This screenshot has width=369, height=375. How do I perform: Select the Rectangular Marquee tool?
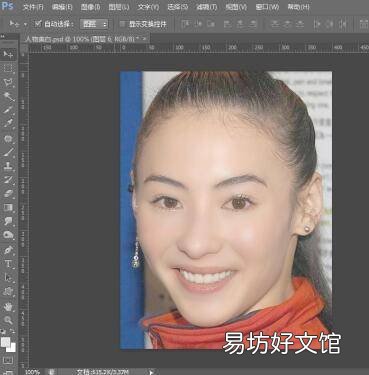(8, 69)
